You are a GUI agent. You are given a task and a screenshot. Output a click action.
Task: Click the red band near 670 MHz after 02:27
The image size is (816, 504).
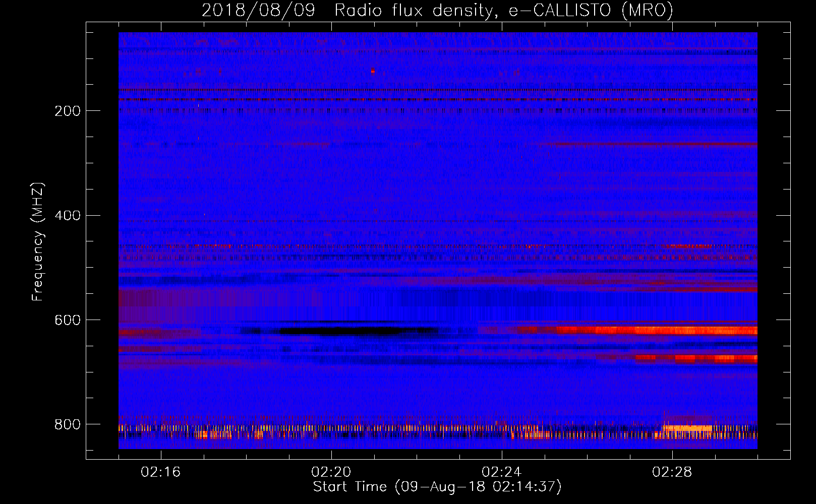tap(696, 359)
